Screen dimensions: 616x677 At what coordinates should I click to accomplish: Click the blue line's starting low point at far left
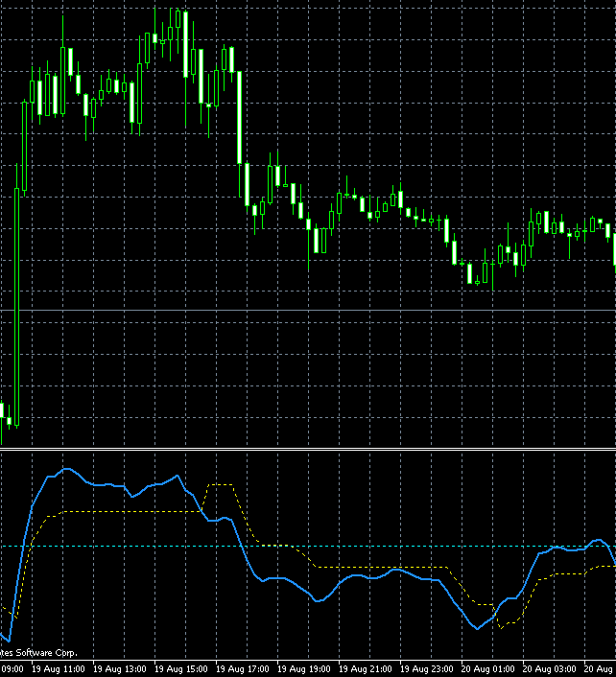[x=8, y=639]
